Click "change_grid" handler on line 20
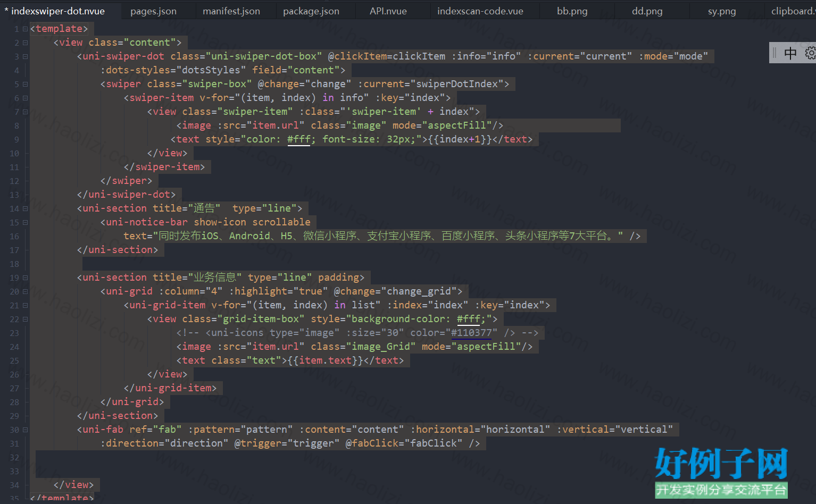This screenshot has height=504, width=816. point(419,291)
